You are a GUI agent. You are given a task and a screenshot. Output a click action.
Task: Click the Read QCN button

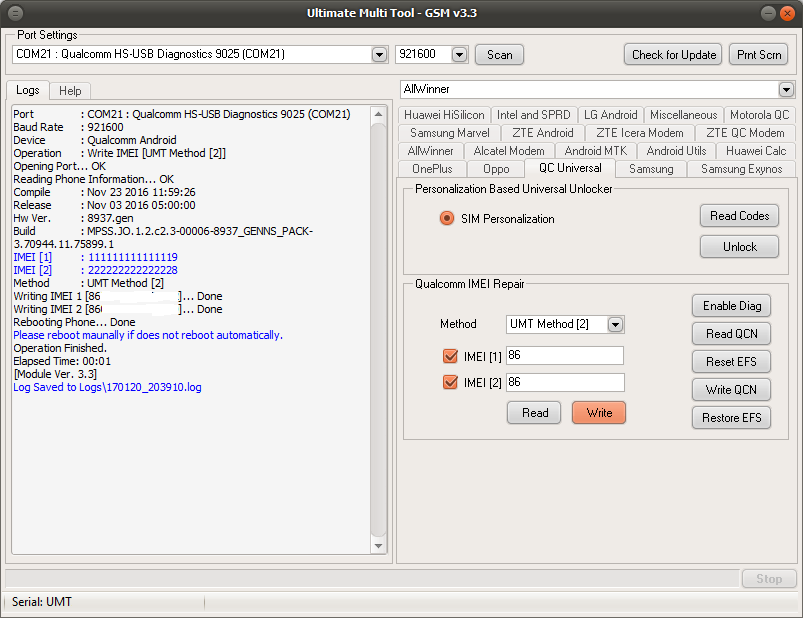tap(731, 334)
